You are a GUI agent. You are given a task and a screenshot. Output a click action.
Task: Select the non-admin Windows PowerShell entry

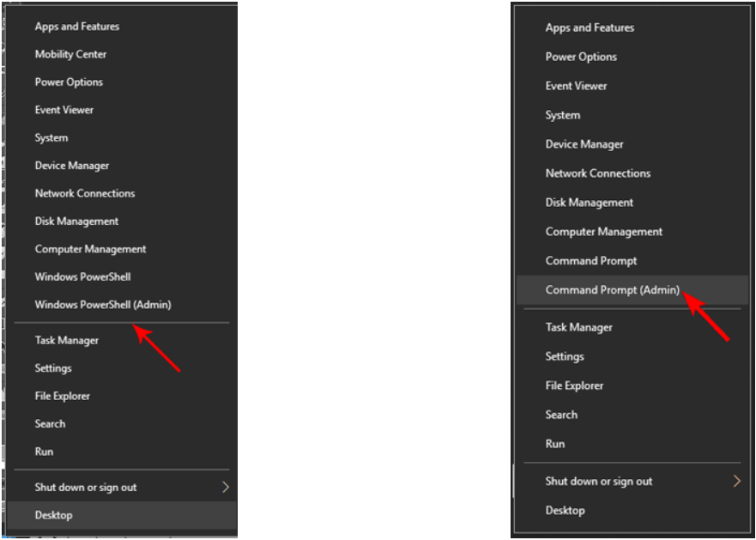(x=82, y=276)
